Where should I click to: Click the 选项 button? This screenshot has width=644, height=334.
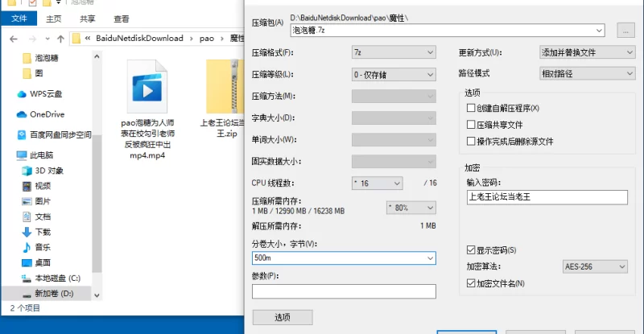(283, 317)
